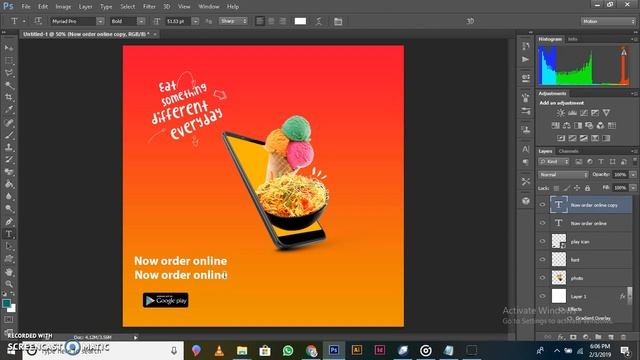Select the Brush tool
The image size is (640, 360).
coord(9,135)
